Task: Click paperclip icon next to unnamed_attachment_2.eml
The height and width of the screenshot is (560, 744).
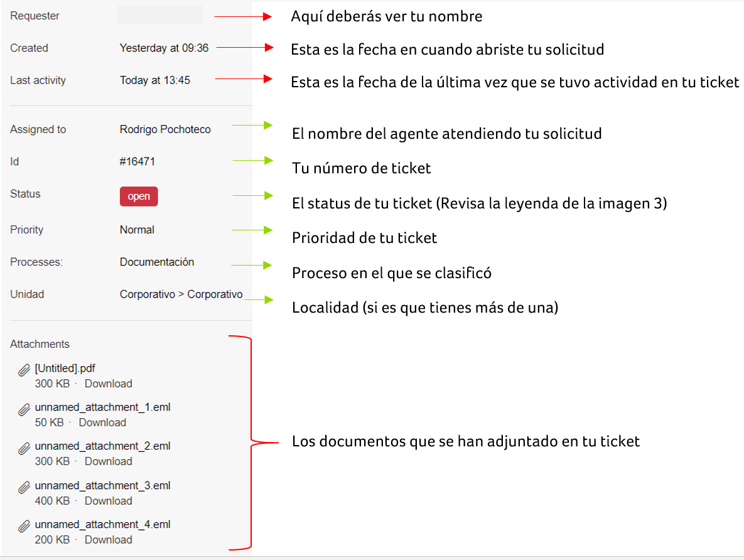Action: pyautogui.click(x=24, y=448)
